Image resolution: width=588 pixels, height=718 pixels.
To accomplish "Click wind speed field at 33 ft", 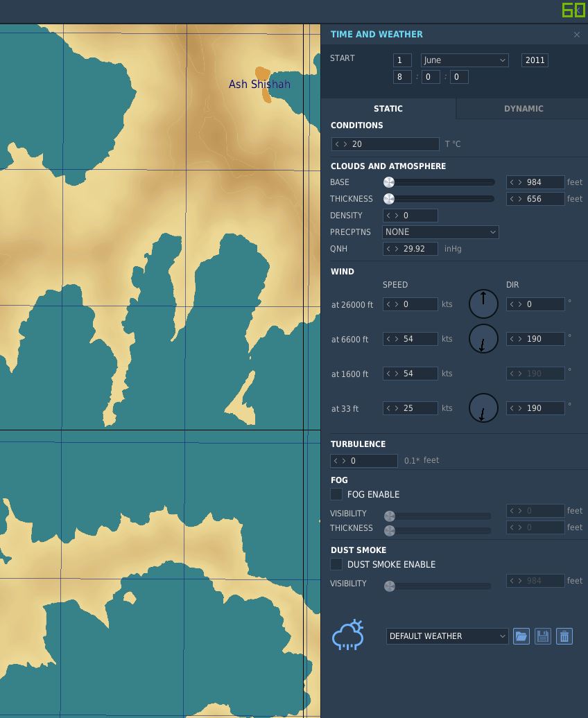I will [x=410, y=408].
